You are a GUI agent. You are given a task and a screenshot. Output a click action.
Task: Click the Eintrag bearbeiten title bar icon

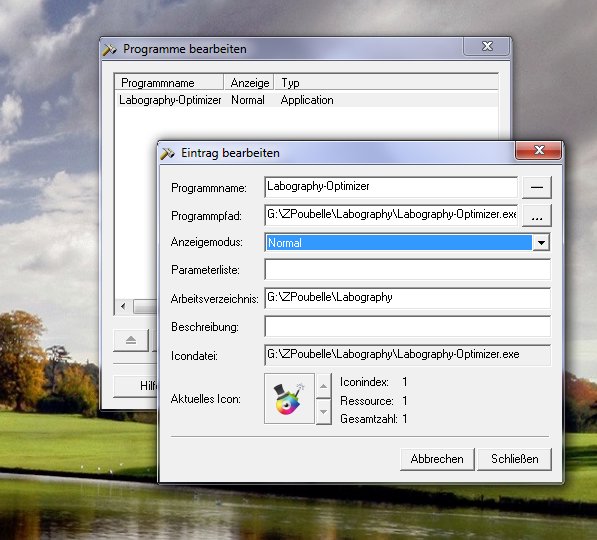click(x=167, y=153)
